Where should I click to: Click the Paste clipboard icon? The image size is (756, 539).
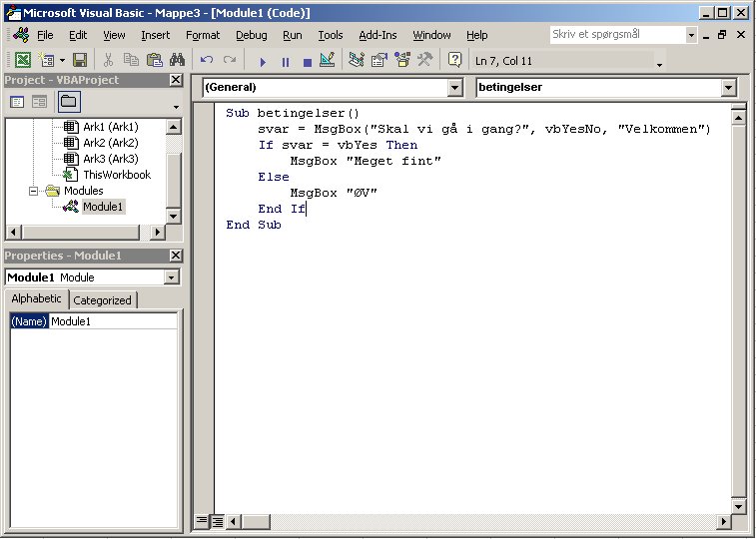click(x=154, y=60)
